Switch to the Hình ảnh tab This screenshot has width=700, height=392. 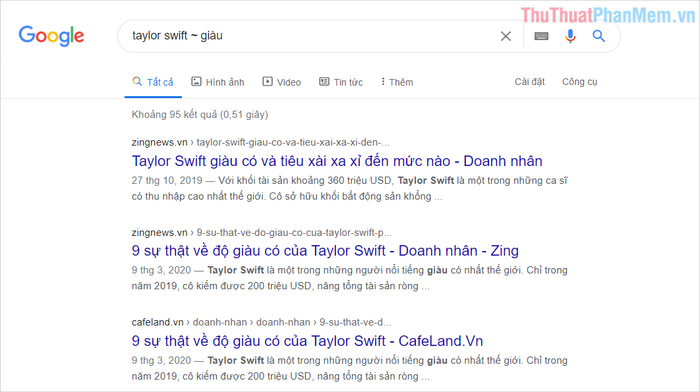pos(218,82)
